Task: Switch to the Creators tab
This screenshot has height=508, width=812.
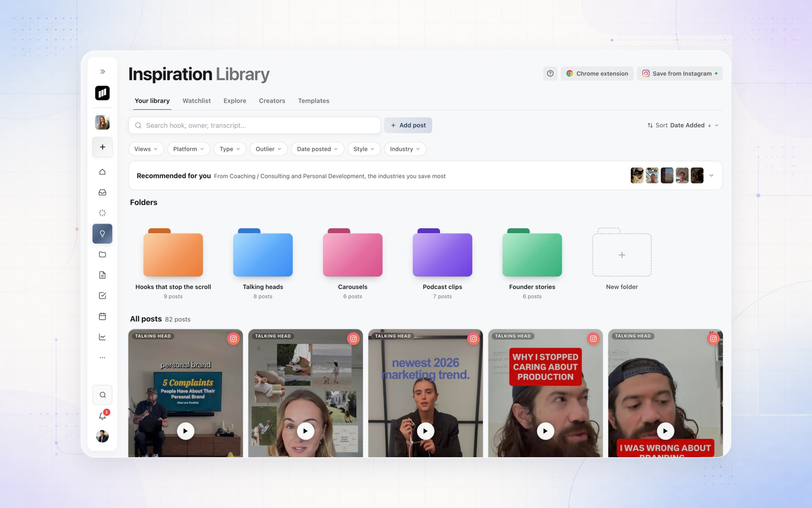Action: 272,101
